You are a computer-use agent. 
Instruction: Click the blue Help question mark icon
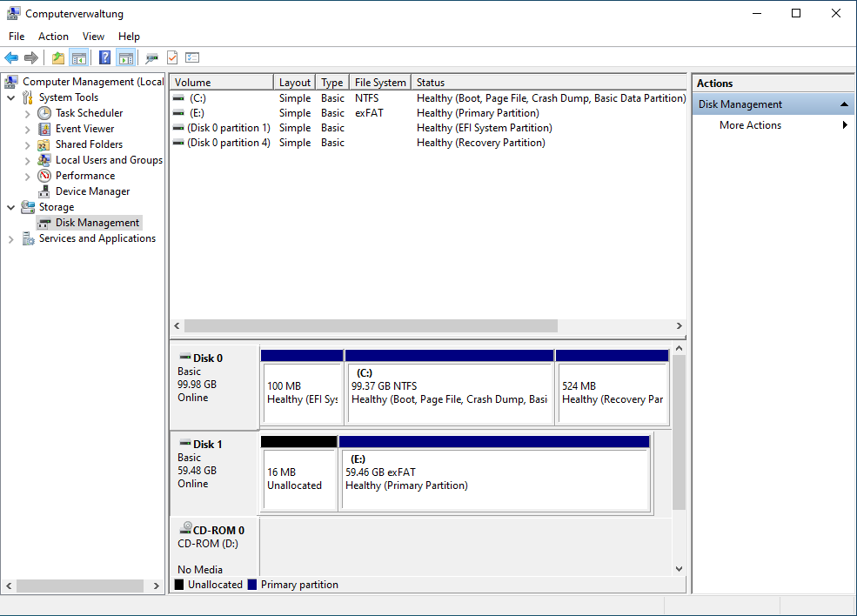pos(105,58)
